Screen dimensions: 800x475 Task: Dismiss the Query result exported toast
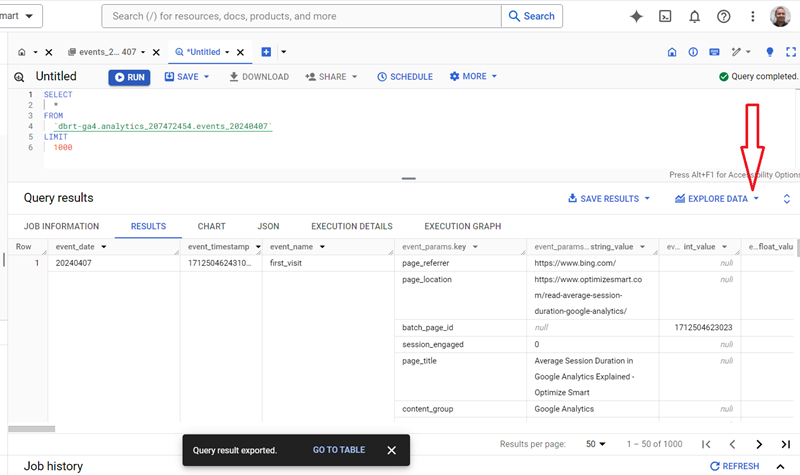pos(391,450)
